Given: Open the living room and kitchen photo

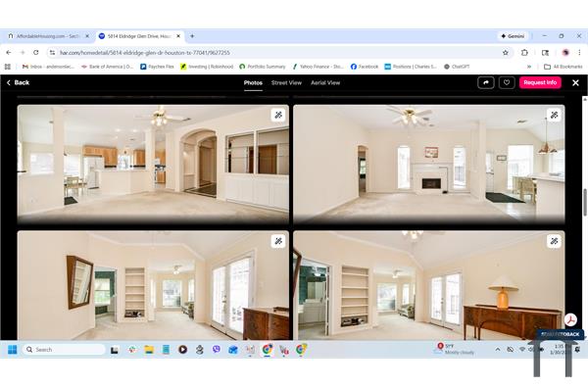Looking at the screenshot, I should pyautogui.click(x=153, y=165).
